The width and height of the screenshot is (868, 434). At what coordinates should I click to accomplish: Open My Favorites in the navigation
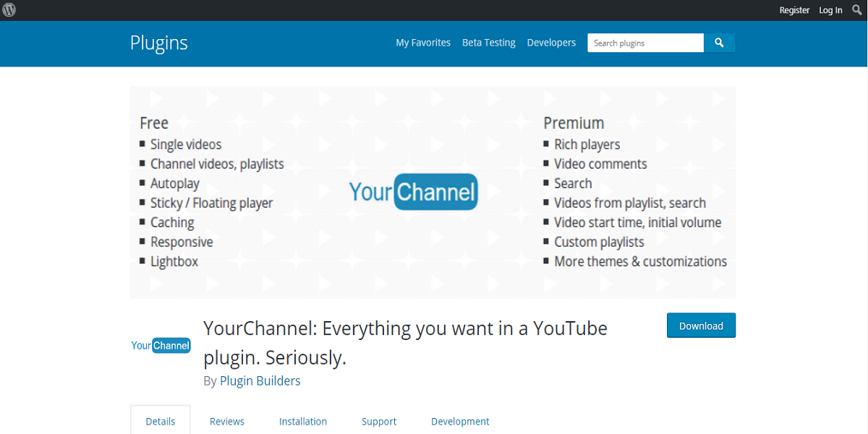pyautogui.click(x=423, y=43)
